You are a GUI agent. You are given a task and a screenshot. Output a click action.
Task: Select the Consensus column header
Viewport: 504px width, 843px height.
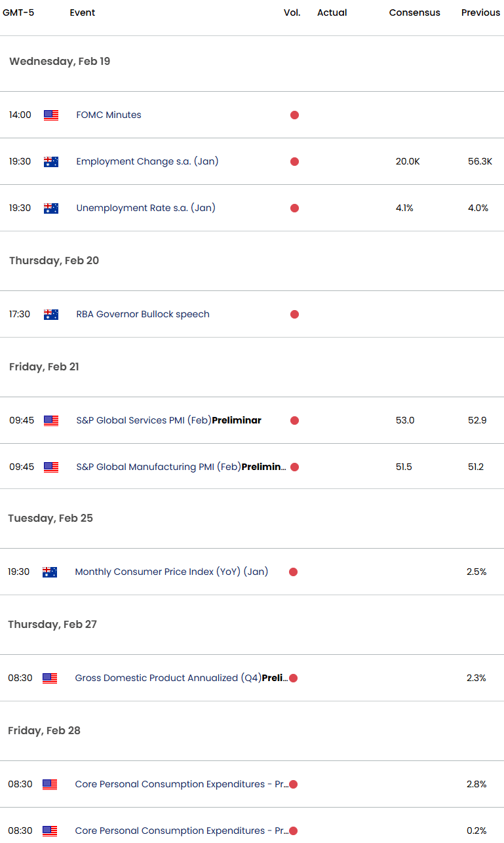(x=414, y=12)
